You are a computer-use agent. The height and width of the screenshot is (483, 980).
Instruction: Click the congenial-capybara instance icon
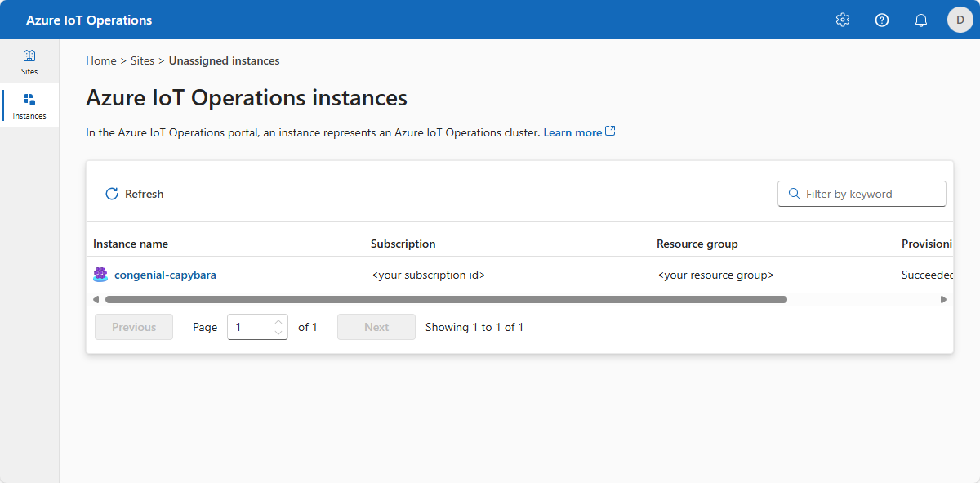[x=100, y=274]
